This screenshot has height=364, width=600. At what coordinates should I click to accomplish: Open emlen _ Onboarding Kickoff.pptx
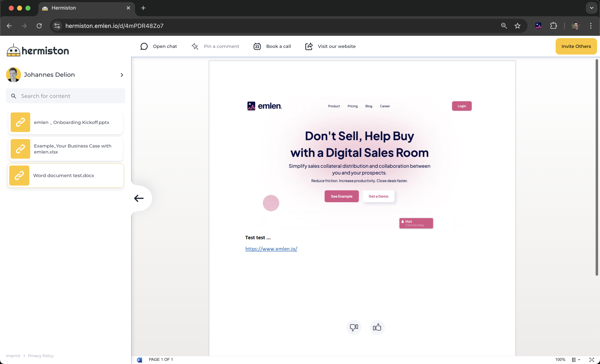(x=65, y=122)
